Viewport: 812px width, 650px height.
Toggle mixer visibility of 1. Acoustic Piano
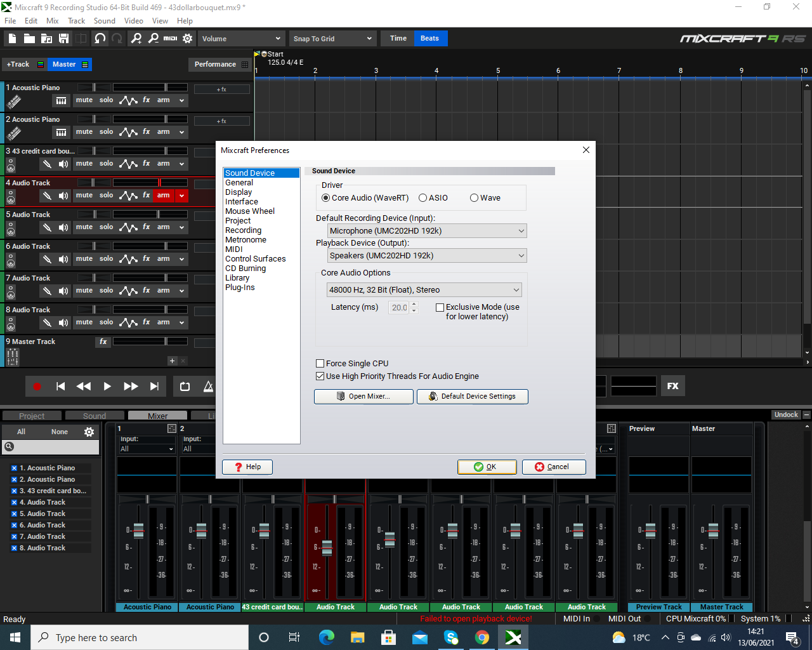click(x=14, y=468)
